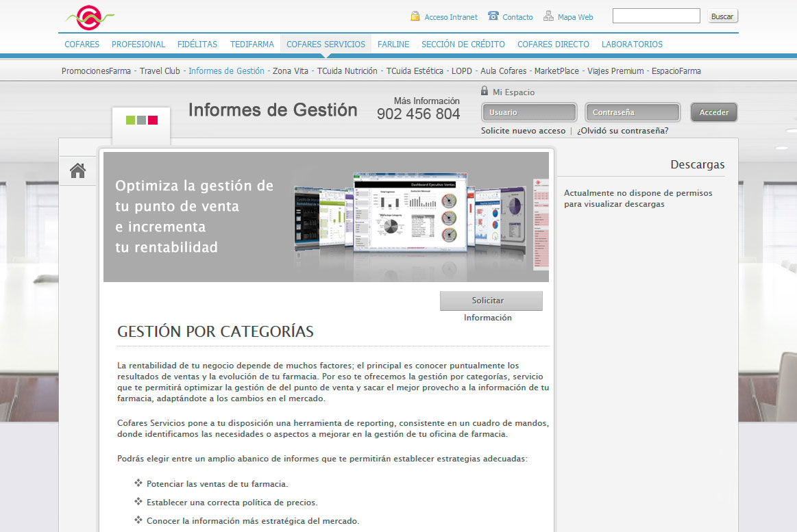
Task: Open the FARLINE section
Action: (393, 43)
